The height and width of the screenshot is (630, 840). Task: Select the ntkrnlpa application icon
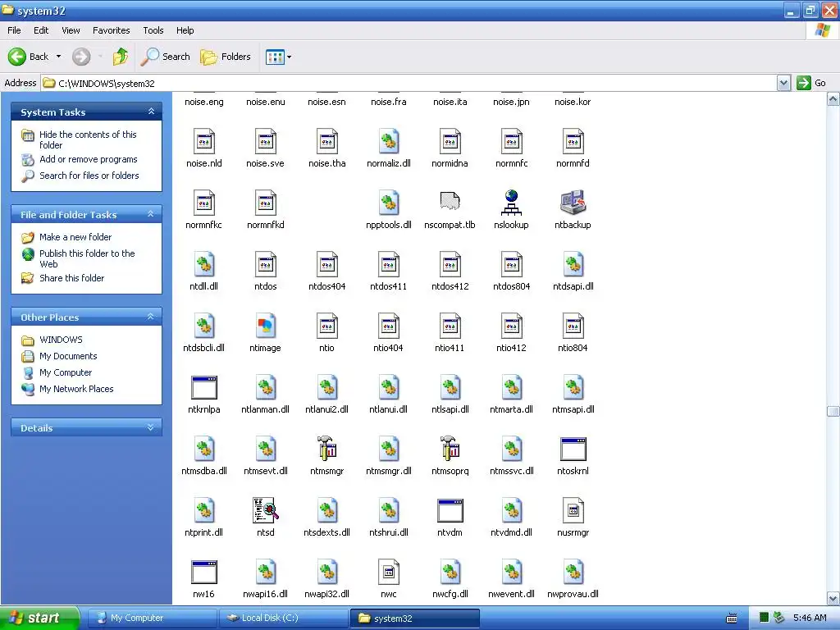point(203,387)
